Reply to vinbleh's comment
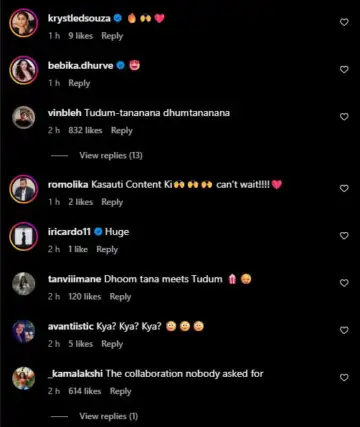The width and height of the screenshot is (360, 427). [x=122, y=131]
